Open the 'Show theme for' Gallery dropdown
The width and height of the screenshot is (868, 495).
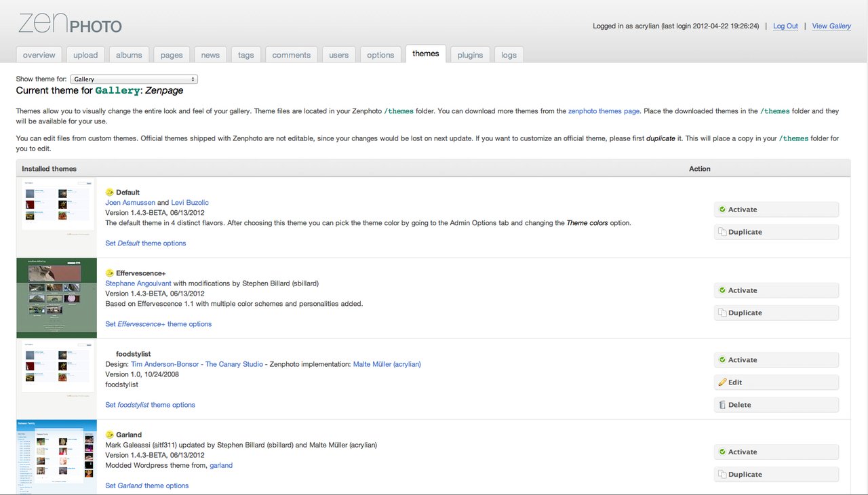[134, 79]
